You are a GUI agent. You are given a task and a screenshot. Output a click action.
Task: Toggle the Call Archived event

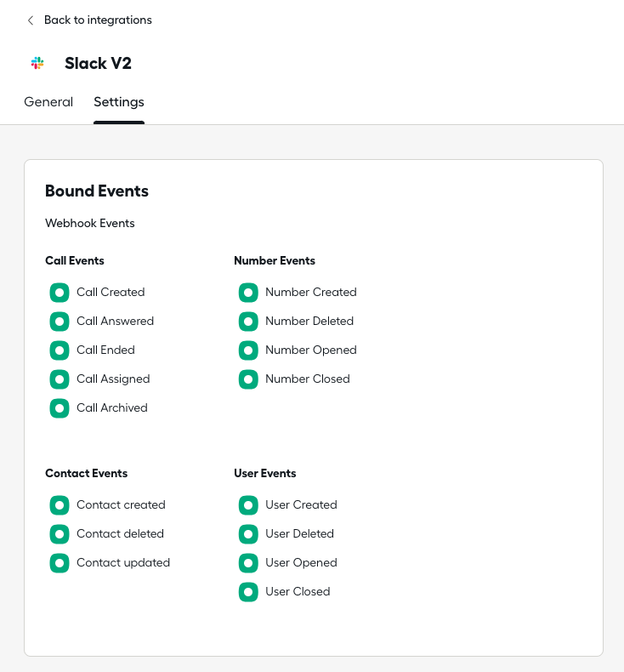coord(60,408)
